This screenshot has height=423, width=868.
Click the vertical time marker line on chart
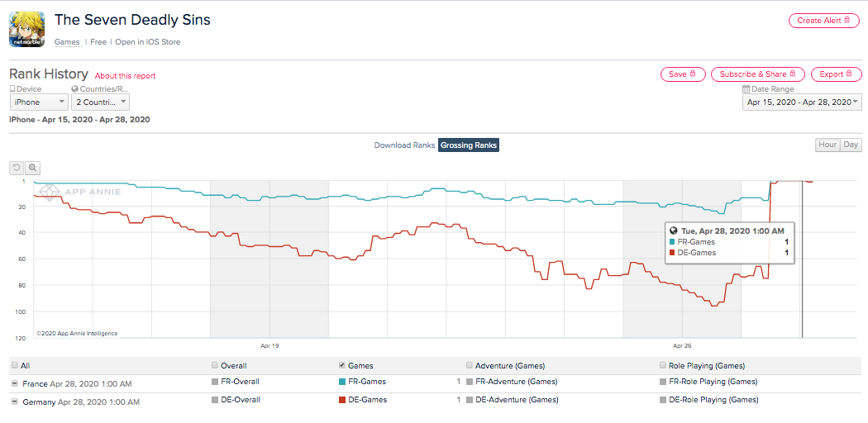click(x=802, y=259)
